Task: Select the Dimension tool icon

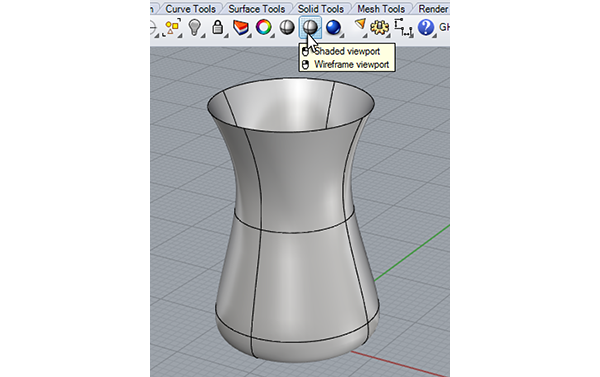Action: (x=404, y=28)
